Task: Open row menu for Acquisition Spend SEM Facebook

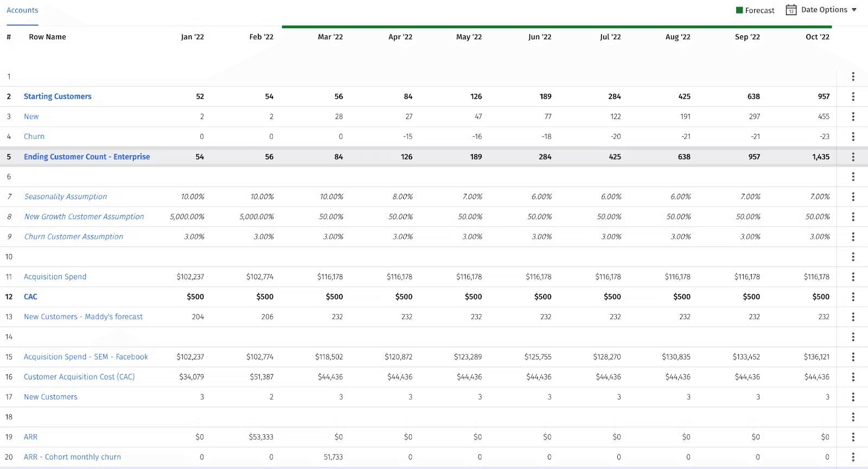Action: pos(853,357)
